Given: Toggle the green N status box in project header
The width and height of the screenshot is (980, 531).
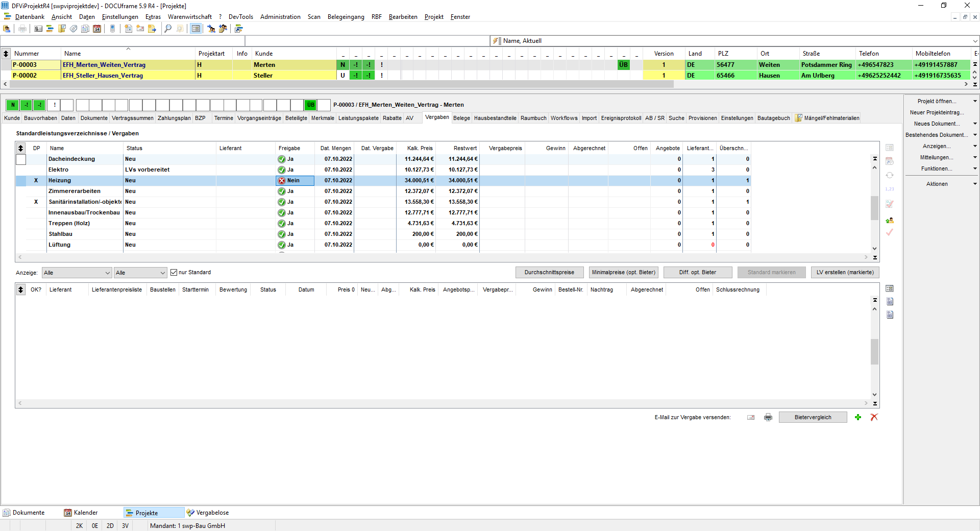Looking at the screenshot, I should [13, 105].
